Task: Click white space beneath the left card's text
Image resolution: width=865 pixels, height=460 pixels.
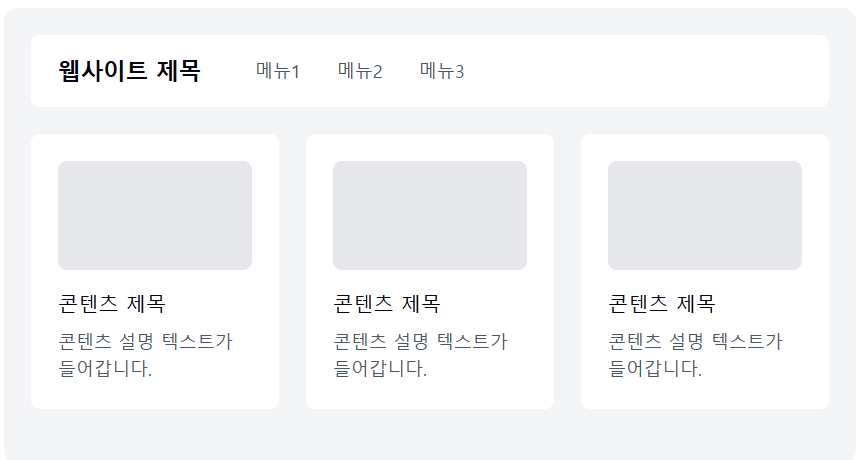Action: (155, 394)
